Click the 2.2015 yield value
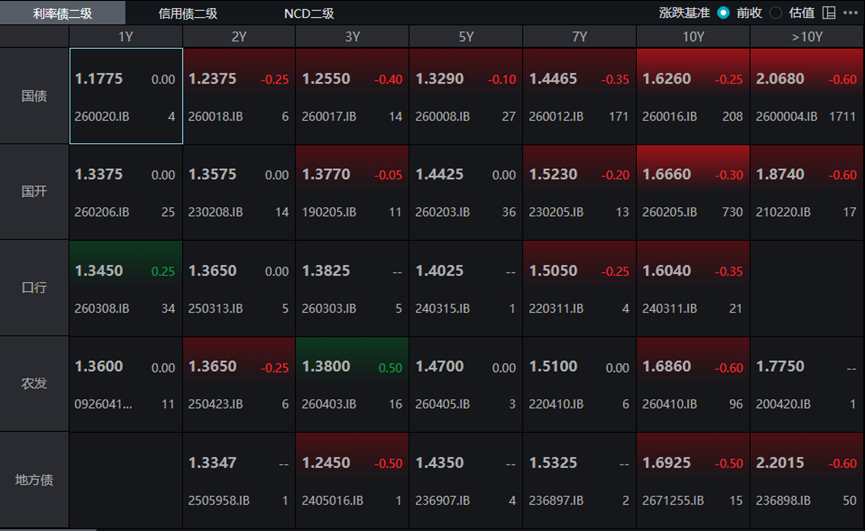Image resolution: width=865 pixels, height=531 pixels. point(780,463)
